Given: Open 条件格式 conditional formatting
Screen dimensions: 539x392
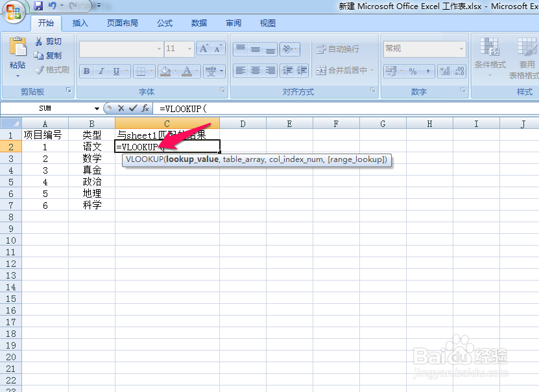Looking at the screenshot, I should coord(490,56).
